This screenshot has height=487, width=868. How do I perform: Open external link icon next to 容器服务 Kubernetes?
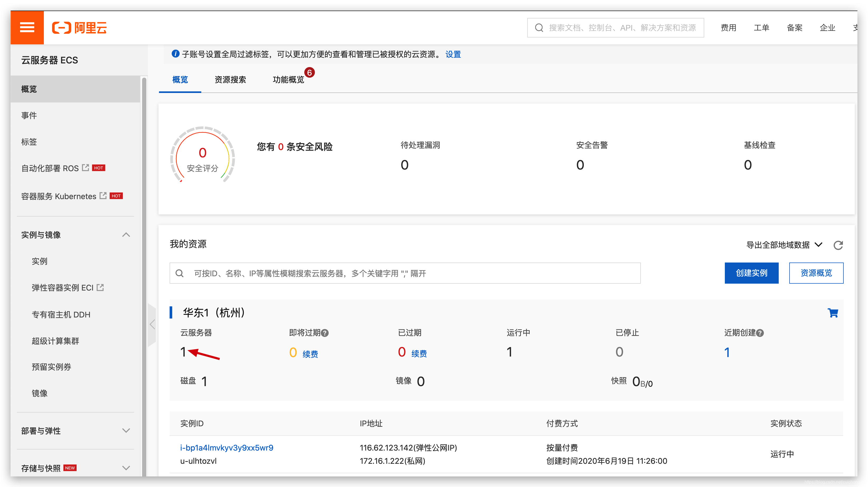pyautogui.click(x=103, y=196)
